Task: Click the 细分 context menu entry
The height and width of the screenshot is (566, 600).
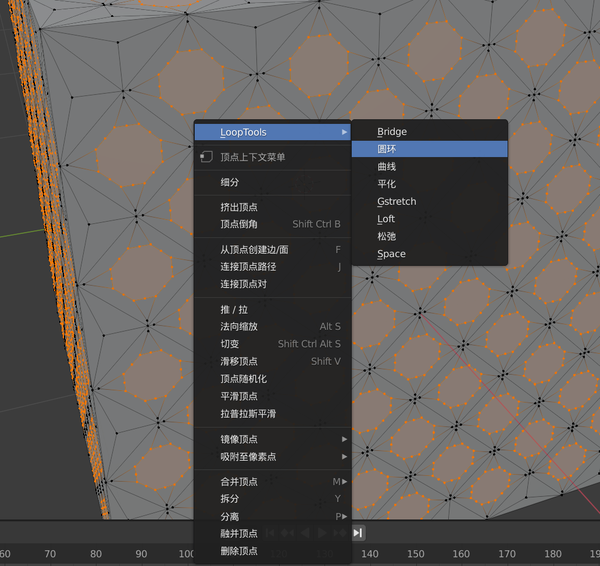Action: (x=272, y=182)
